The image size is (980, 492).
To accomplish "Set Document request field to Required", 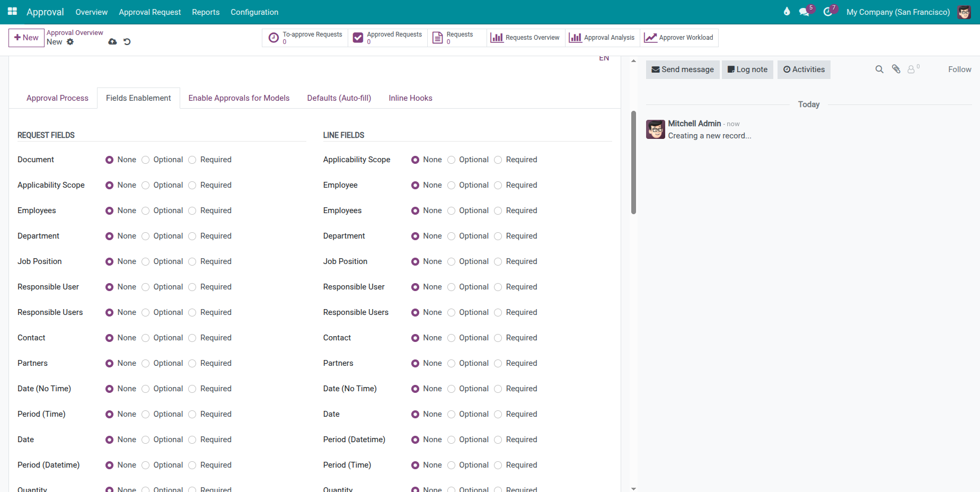I will point(192,160).
